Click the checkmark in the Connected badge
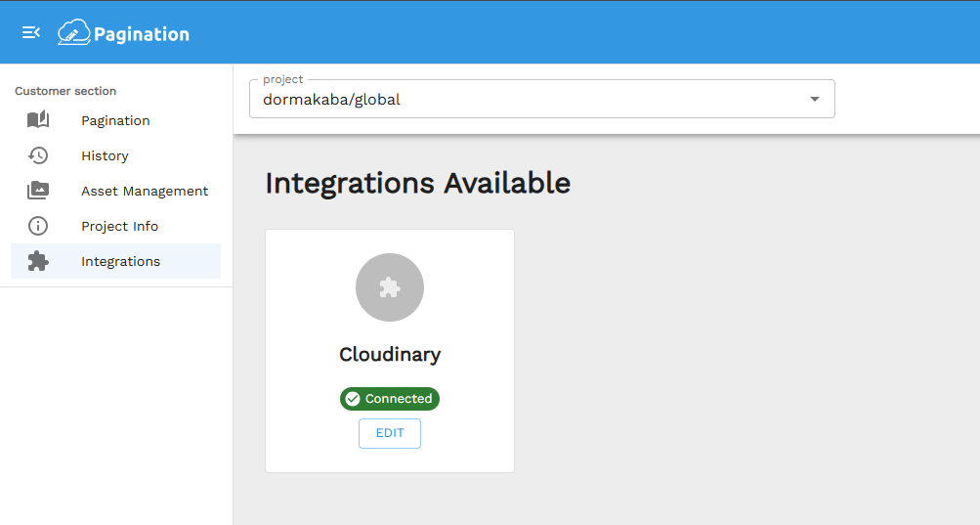Screen dimensions: 980x525 pyautogui.click(x=353, y=399)
